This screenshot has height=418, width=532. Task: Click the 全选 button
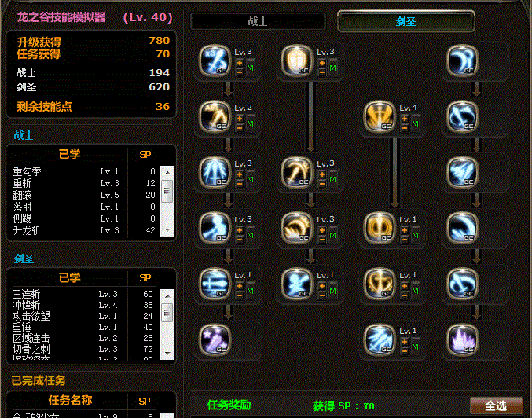tap(496, 405)
